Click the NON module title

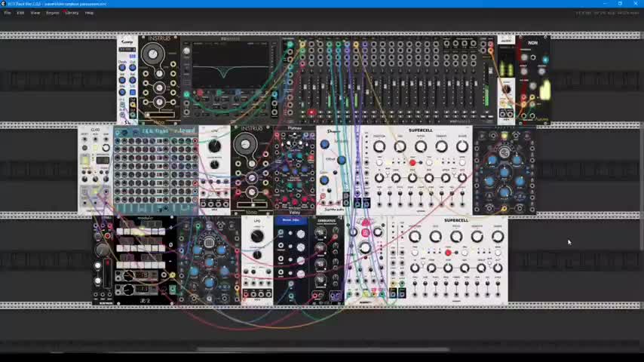(532, 43)
